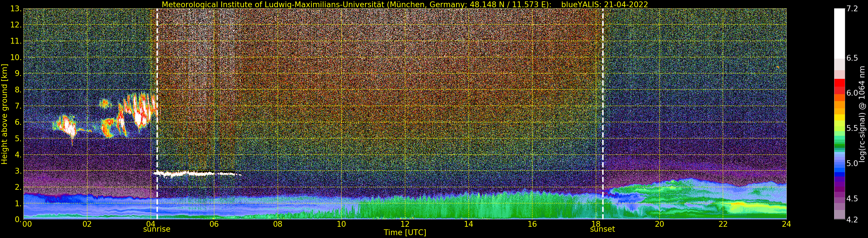
Task: Click the white dashed sunset marker line
Action: click(x=603, y=114)
